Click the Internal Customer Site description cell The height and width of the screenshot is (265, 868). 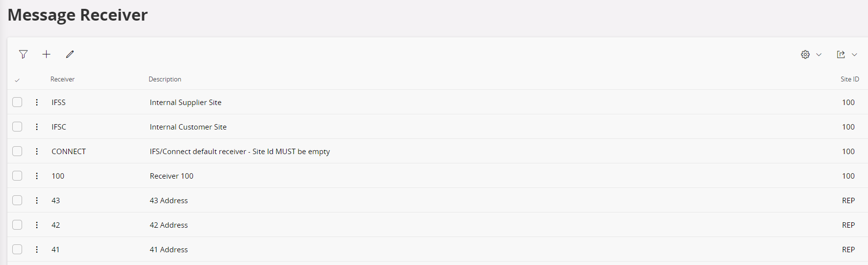pos(188,127)
